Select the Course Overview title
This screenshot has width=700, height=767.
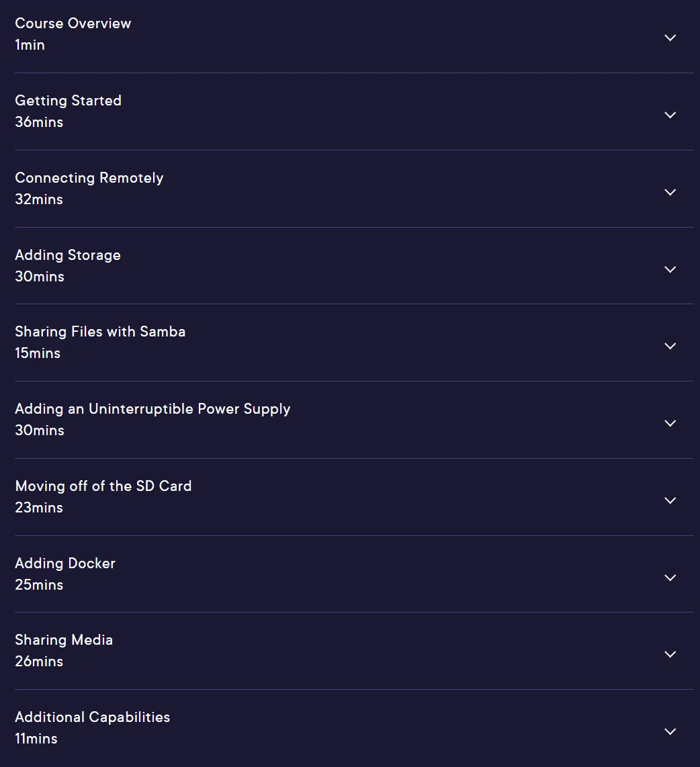pyautogui.click(x=73, y=24)
